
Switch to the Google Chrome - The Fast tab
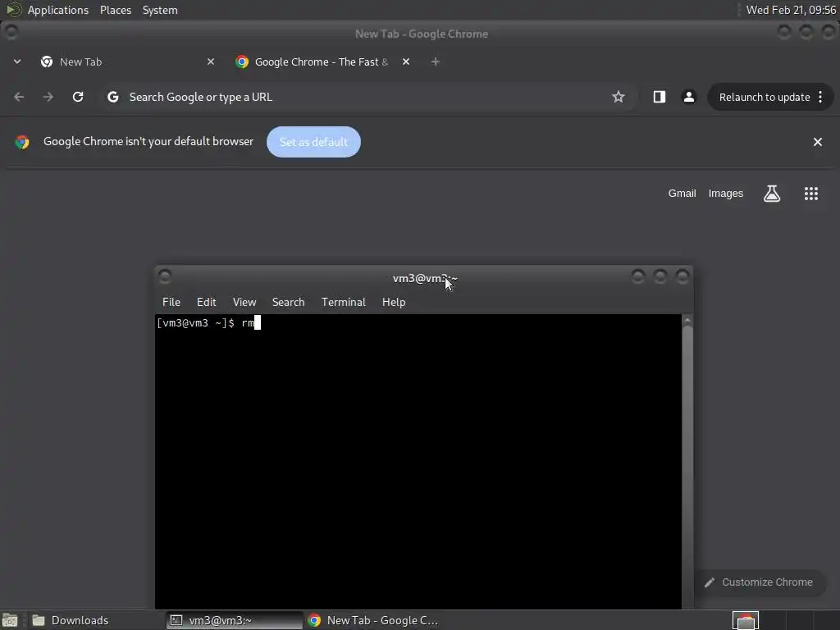(322, 62)
